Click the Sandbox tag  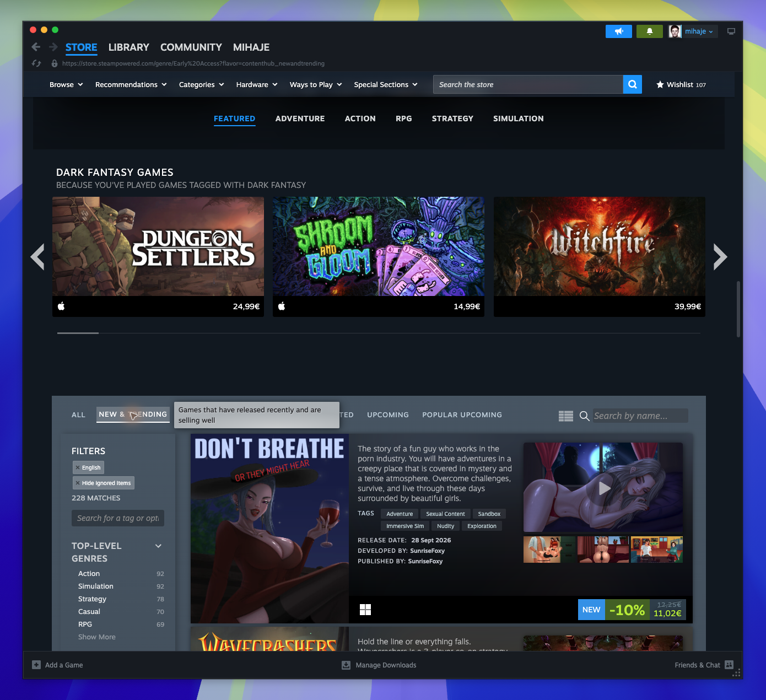click(489, 514)
